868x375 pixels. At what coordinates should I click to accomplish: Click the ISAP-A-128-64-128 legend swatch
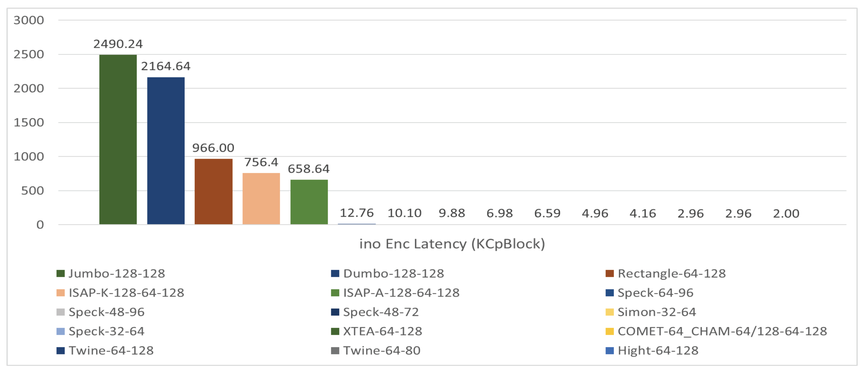(335, 292)
